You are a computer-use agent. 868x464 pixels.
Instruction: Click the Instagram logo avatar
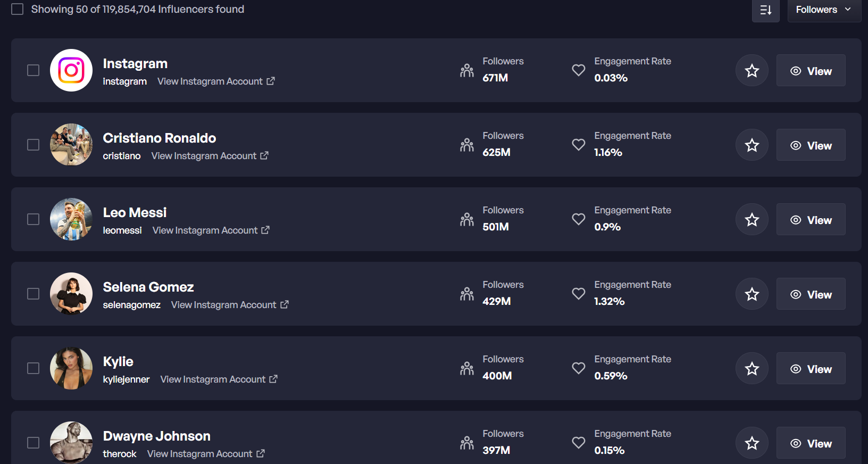point(71,70)
